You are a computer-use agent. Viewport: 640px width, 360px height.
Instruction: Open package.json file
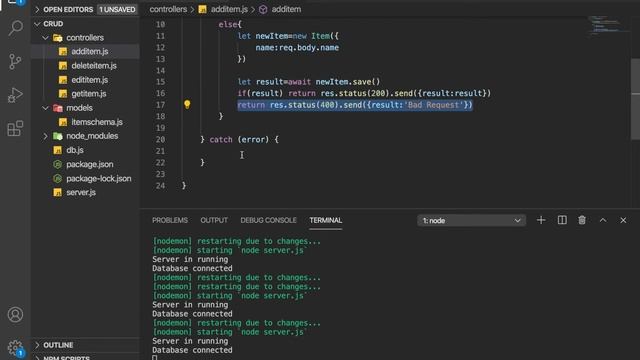pos(89,164)
